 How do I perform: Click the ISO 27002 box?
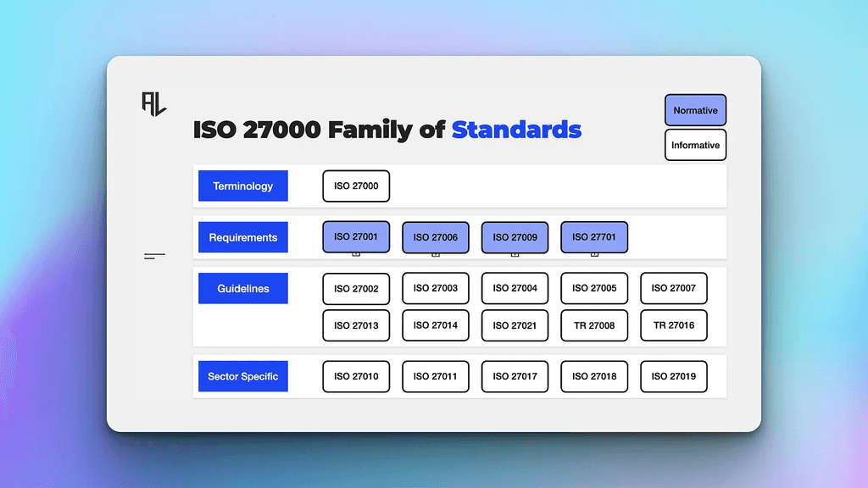click(x=355, y=288)
